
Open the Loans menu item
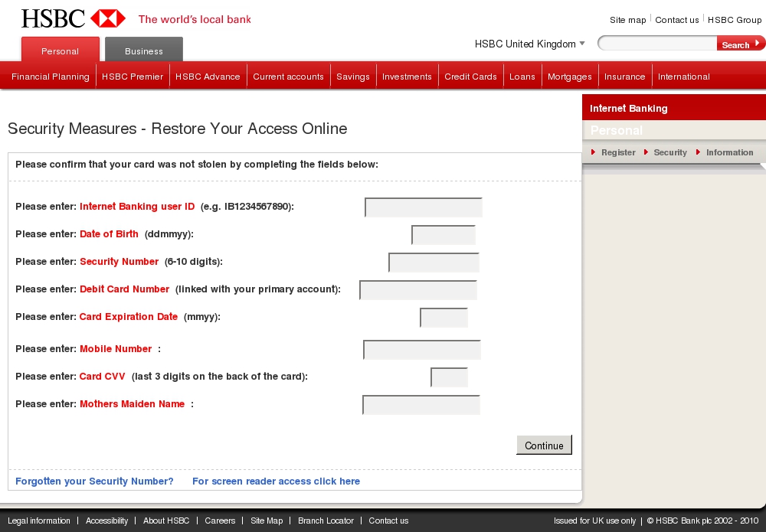tap(522, 77)
